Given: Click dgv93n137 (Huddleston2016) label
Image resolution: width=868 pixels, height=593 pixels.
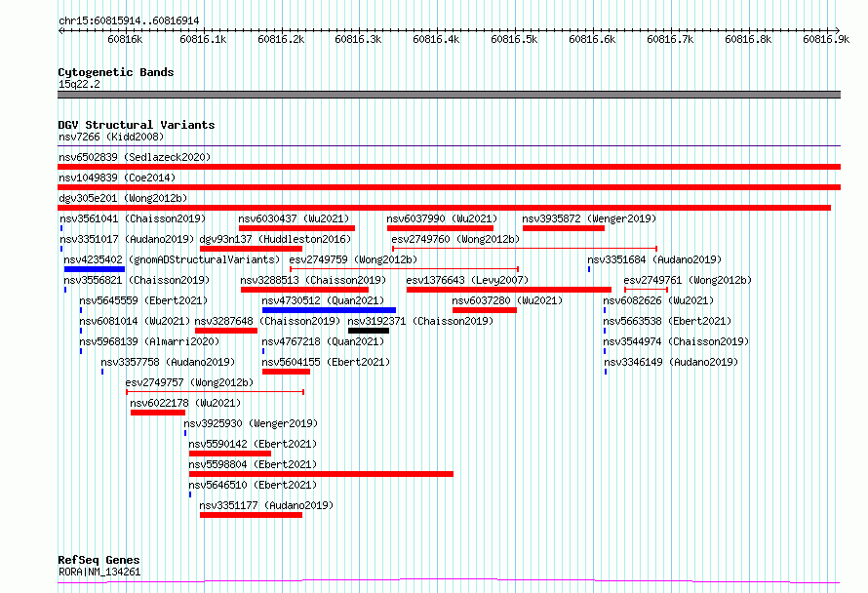Looking at the screenshot, I should [275, 239].
